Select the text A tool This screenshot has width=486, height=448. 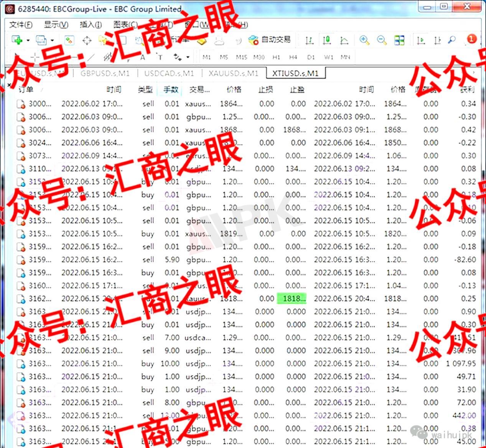point(143,57)
